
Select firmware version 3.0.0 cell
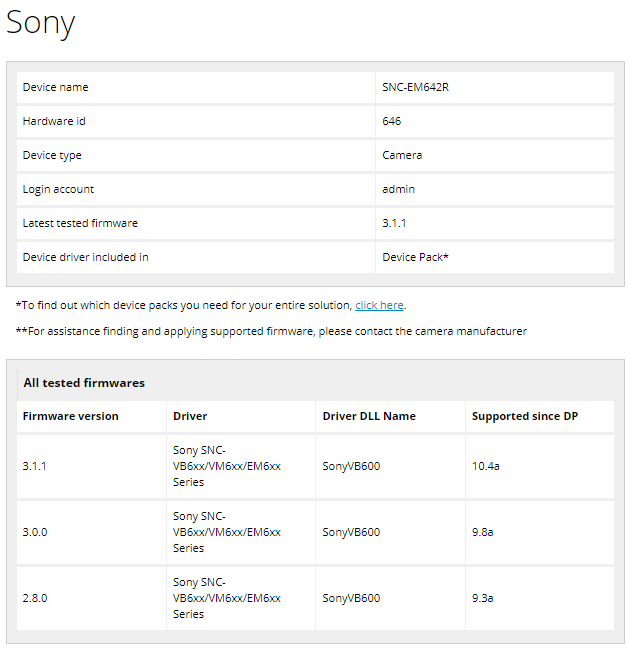[35, 532]
